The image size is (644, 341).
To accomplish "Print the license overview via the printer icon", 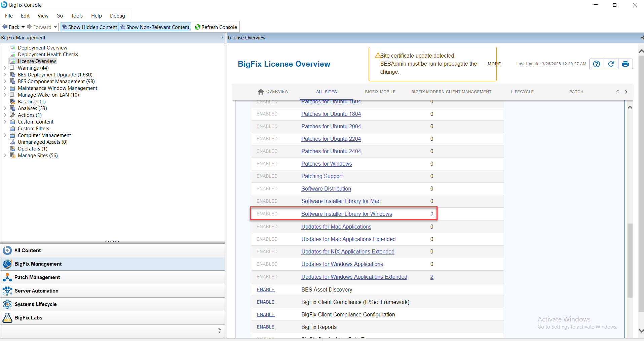I will tap(625, 64).
